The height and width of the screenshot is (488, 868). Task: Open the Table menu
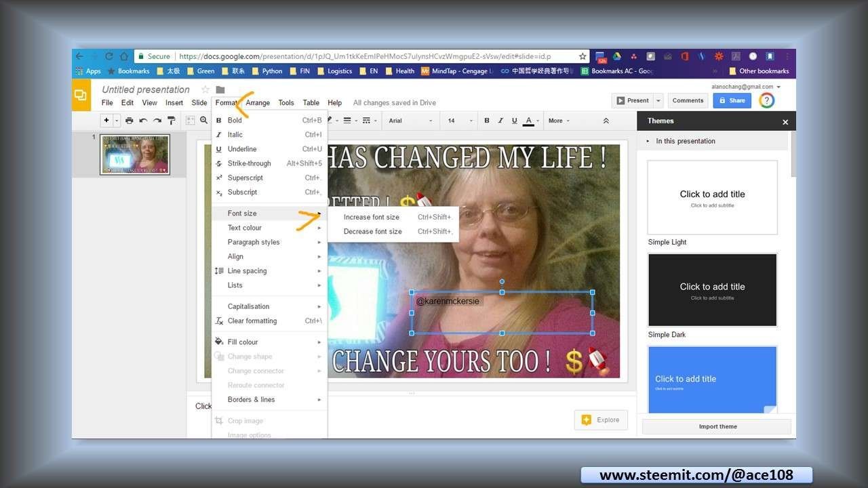point(311,103)
